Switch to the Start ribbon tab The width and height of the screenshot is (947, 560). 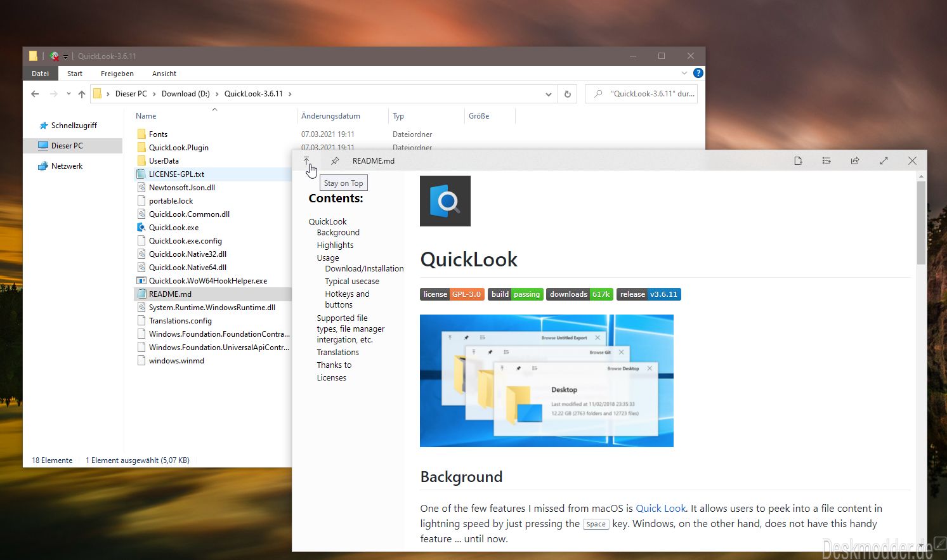[x=75, y=74]
